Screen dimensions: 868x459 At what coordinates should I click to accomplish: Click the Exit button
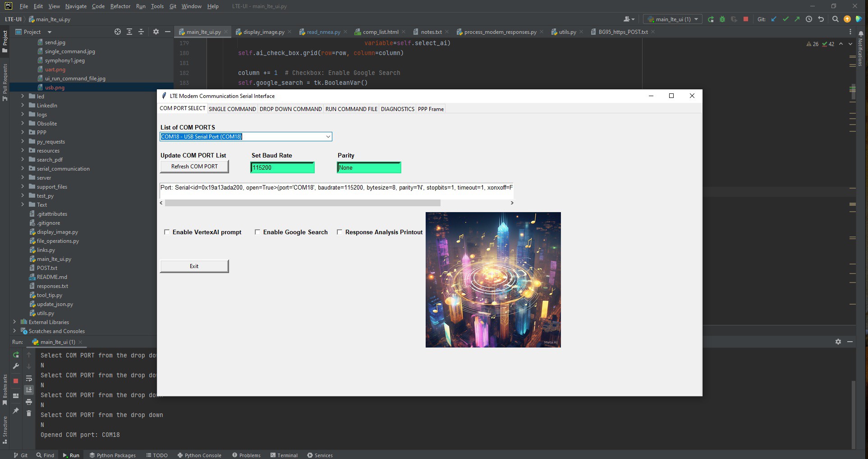click(x=194, y=266)
